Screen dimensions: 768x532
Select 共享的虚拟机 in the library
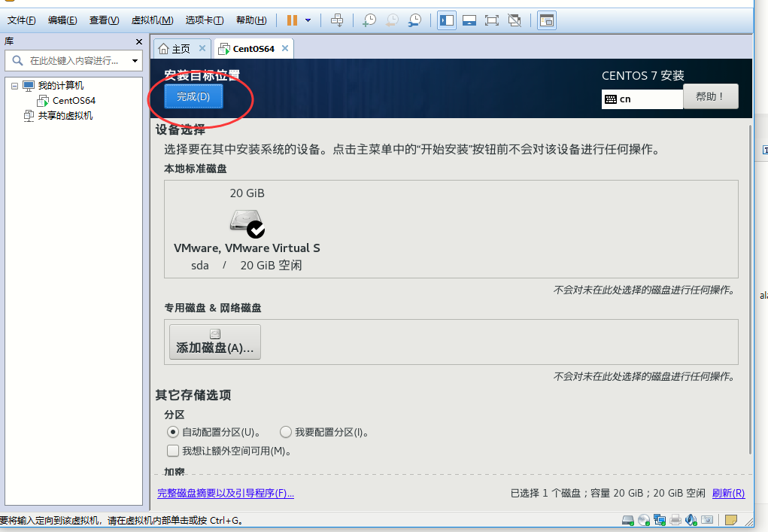pos(65,116)
